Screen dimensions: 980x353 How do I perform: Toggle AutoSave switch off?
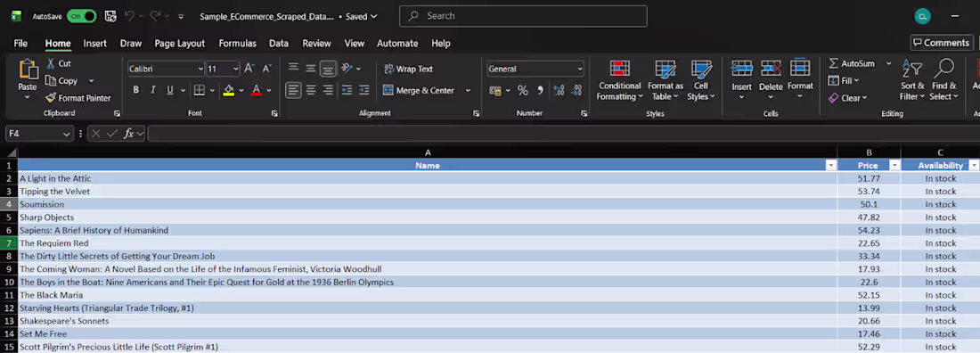(82, 16)
